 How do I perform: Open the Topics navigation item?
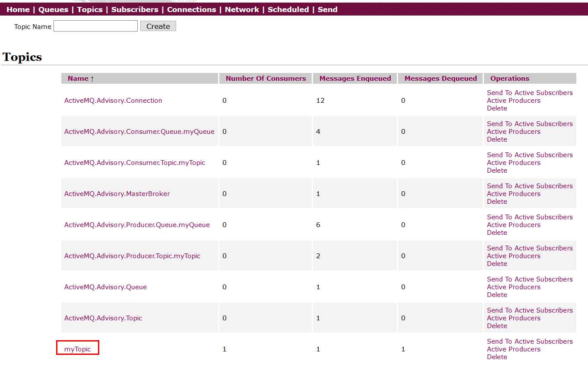point(90,9)
